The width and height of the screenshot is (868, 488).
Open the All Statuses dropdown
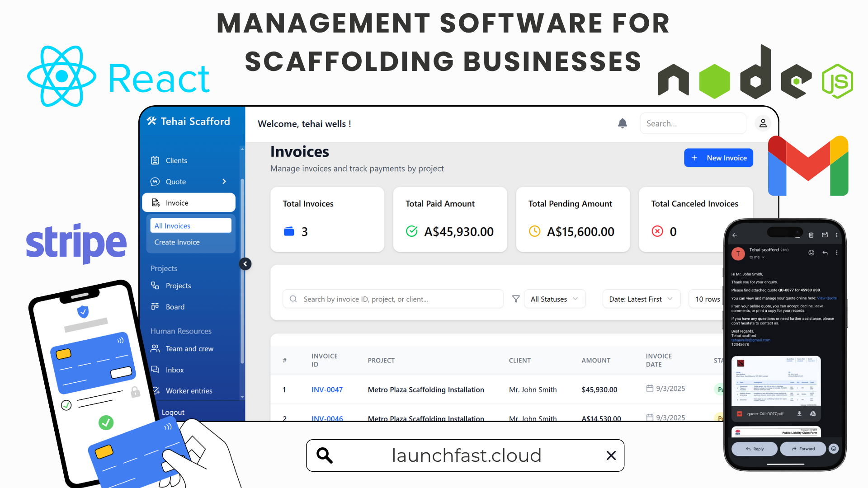tap(554, 299)
